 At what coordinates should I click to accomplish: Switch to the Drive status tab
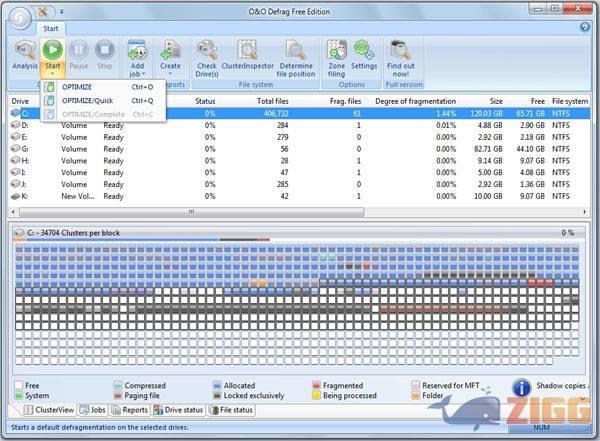(179, 410)
